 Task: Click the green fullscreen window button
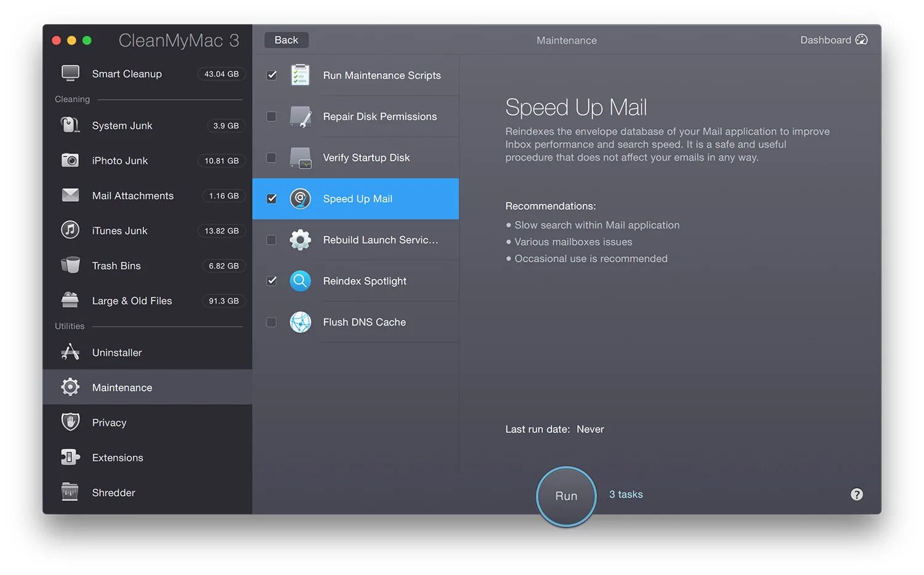coord(87,40)
